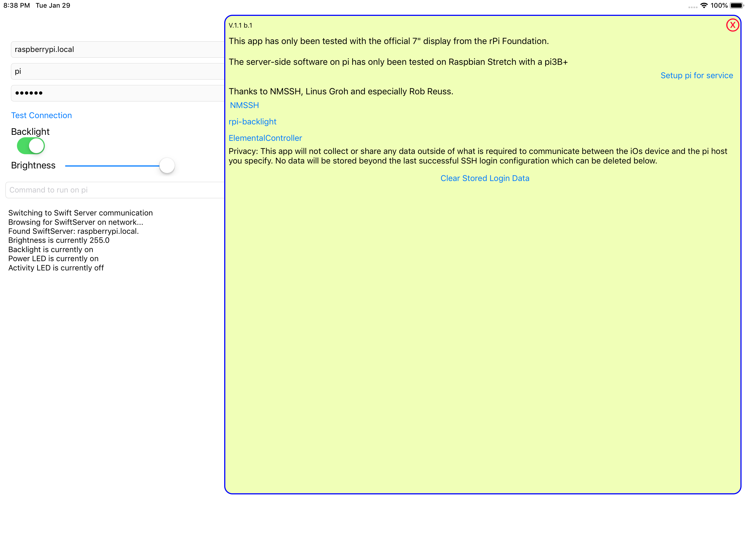Open Setup pi for service link
The width and height of the screenshot is (747, 560).
[x=696, y=75]
